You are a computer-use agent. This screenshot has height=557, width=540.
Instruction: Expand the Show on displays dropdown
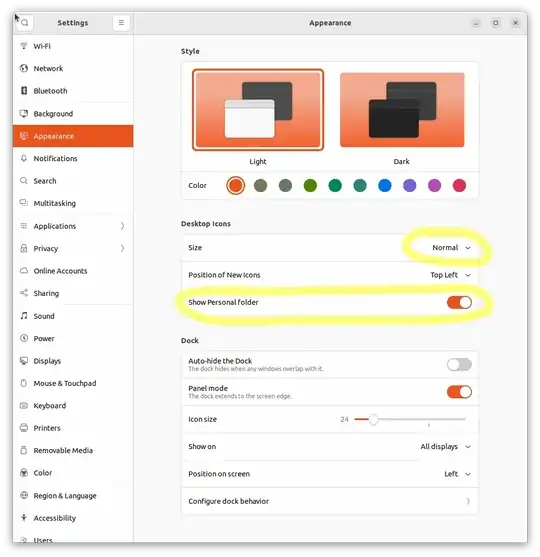tap(446, 447)
